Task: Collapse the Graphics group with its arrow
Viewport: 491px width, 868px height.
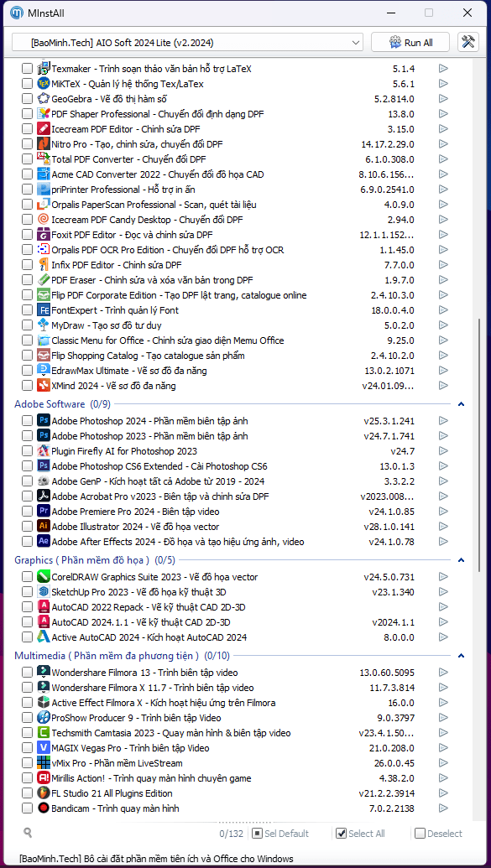Action: (461, 561)
